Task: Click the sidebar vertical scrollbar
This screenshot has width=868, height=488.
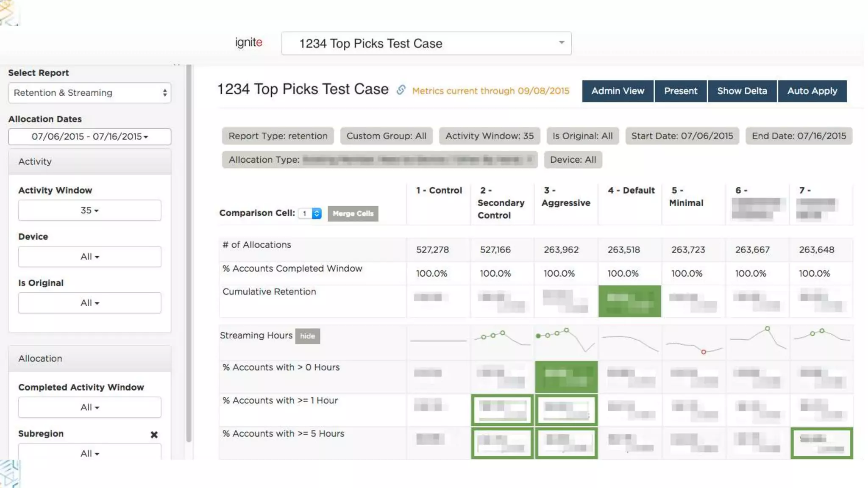Action: 189,254
